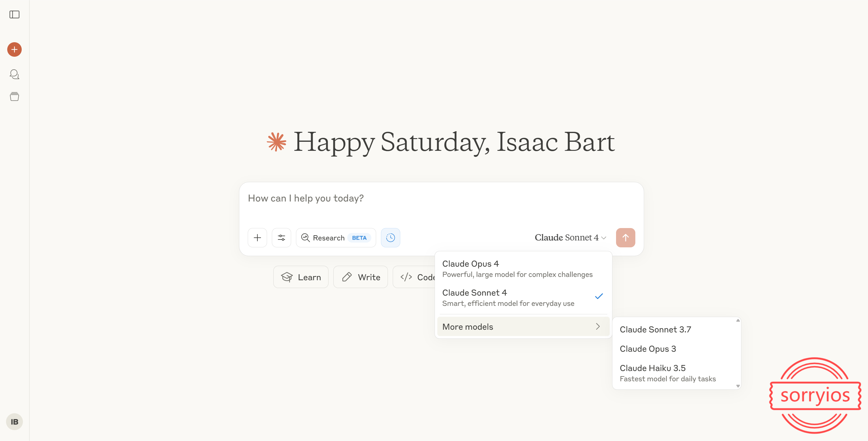Click the attachment plus button in composer
The height and width of the screenshot is (441, 868).
257,238
